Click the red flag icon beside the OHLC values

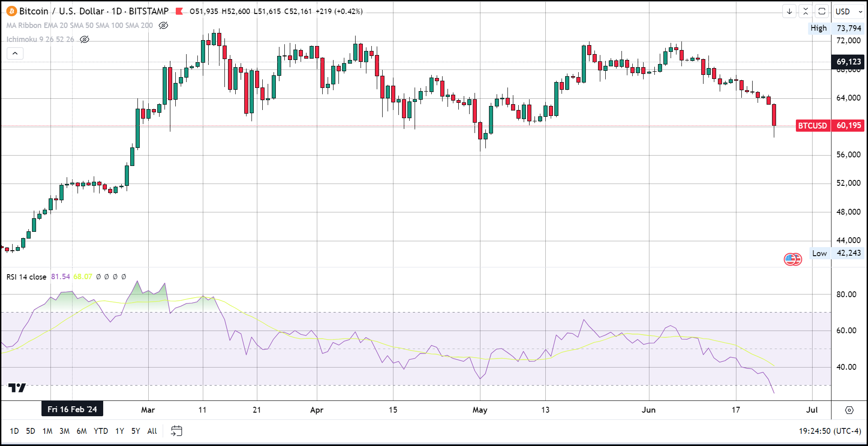(x=179, y=12)
